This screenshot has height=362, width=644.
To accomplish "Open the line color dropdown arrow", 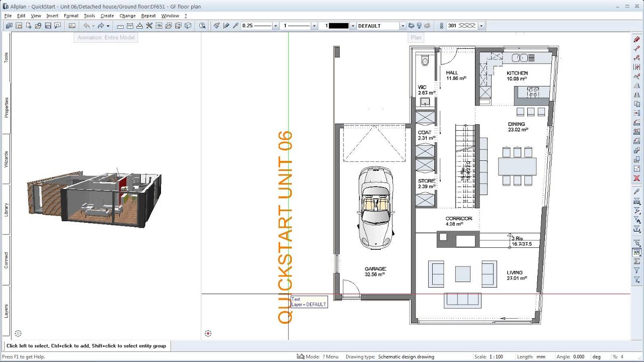I will click(353, 26).
